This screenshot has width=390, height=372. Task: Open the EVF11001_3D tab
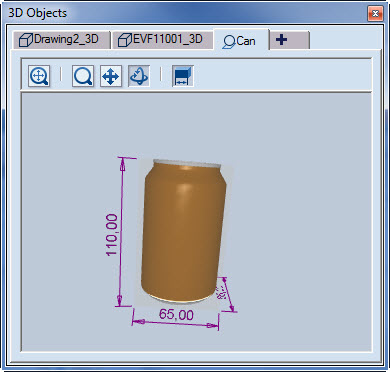click(163, 40)
